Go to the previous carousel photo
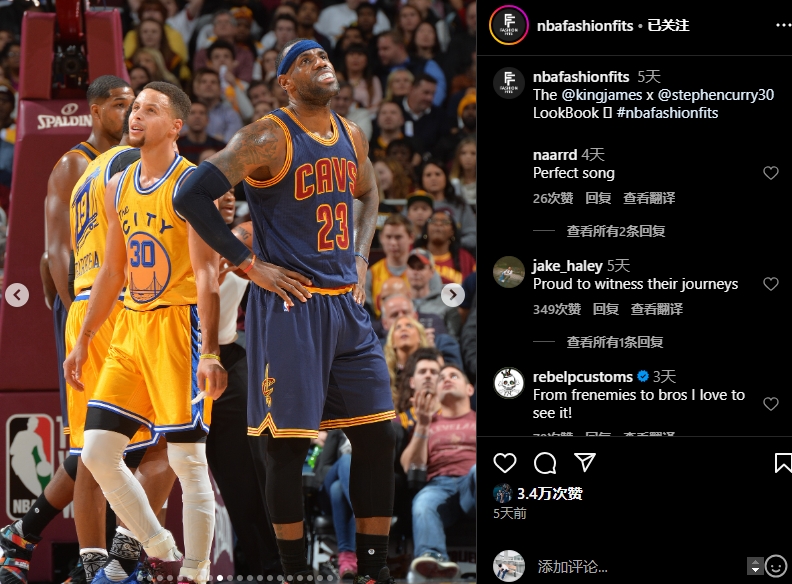The width and height of the screenshot is (792, 584). [x=17, y=295]
